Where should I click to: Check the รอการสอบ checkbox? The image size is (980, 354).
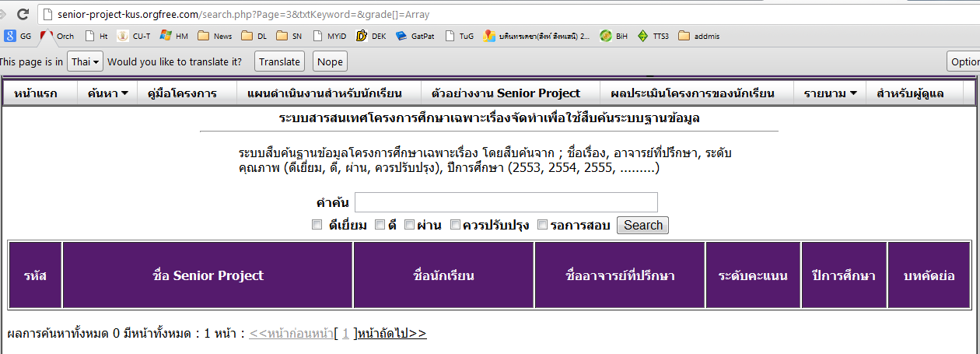[543, 225]
